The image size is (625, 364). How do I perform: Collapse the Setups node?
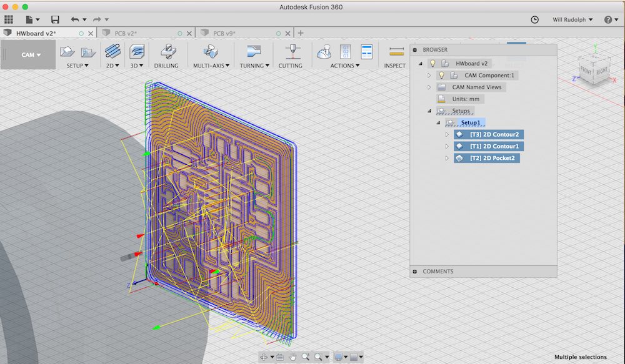coord(429,111)
